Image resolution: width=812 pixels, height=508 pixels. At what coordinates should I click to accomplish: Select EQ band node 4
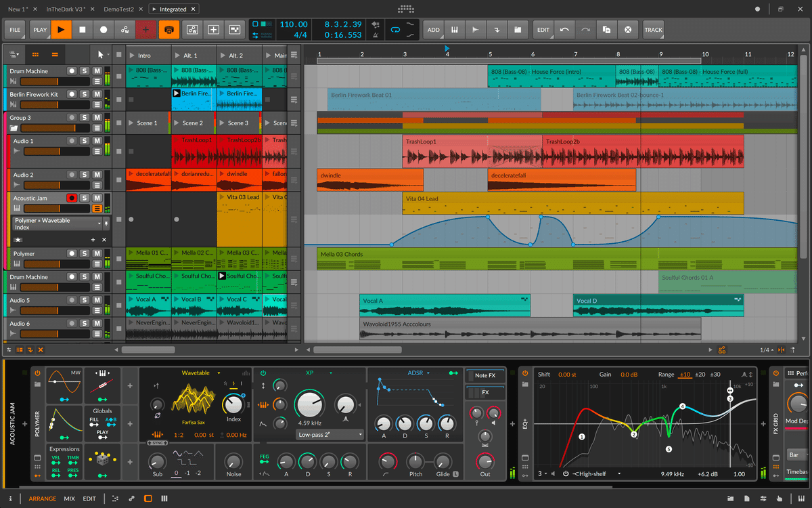coord(683,406)
